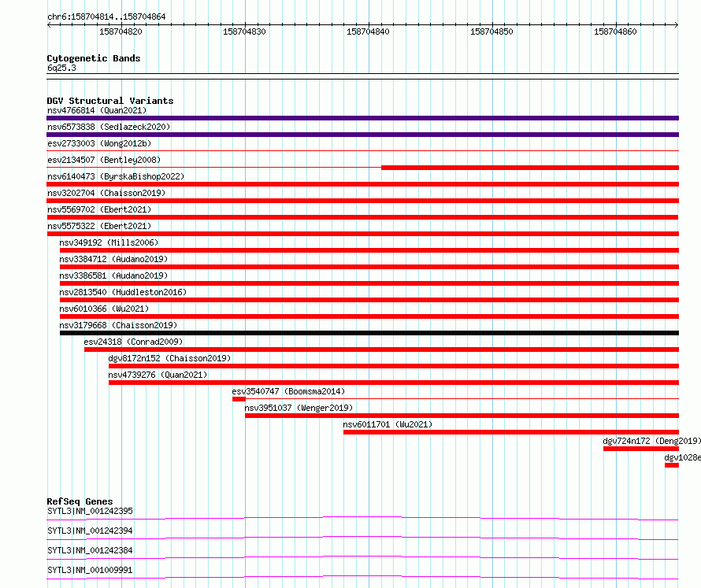Click the chr6:158704814..158704864 coordinate label

click(x=106, y=17)
